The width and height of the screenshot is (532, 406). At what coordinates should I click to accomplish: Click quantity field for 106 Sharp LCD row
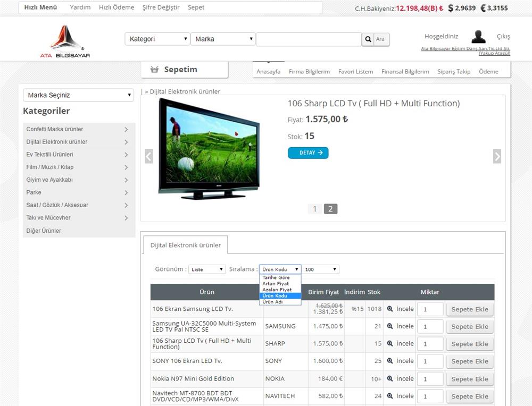click(x=430, y=344)
